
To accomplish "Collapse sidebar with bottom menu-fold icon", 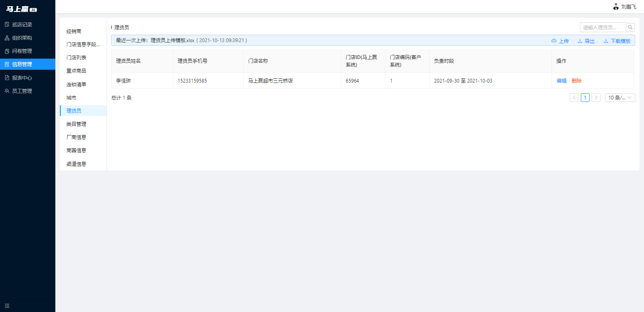I will (x=7, y=306).
